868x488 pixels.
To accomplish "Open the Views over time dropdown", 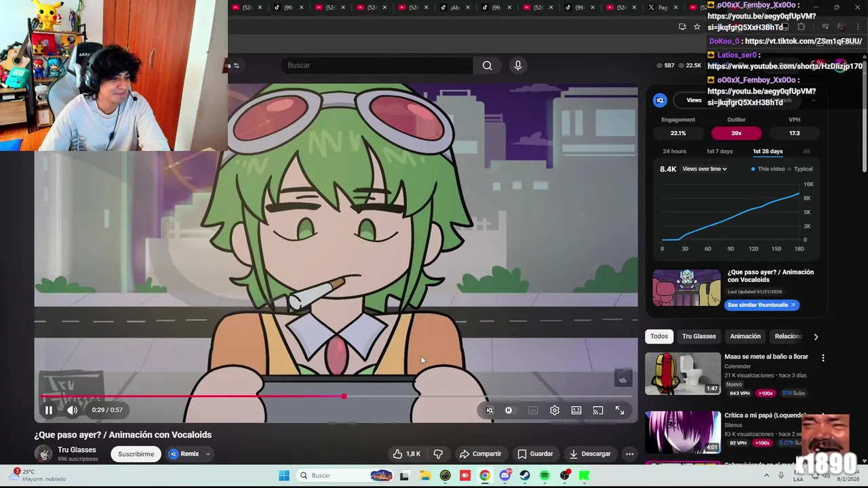I will (705, 169).
